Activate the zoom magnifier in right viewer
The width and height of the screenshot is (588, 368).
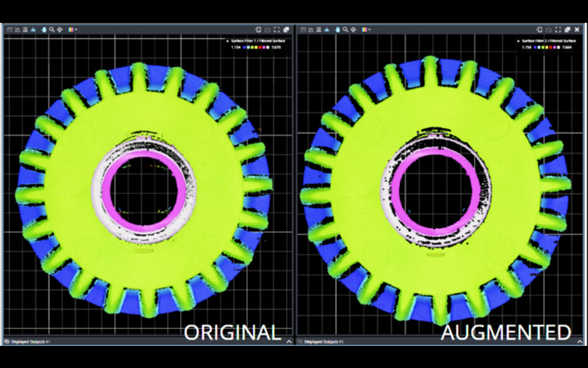[344, 29]
